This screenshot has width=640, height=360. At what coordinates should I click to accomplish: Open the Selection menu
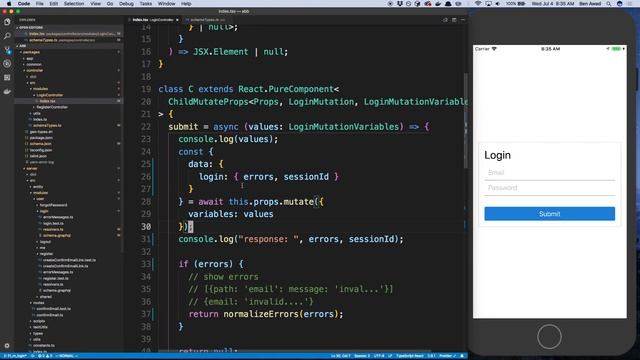click(x=74, y=4)
